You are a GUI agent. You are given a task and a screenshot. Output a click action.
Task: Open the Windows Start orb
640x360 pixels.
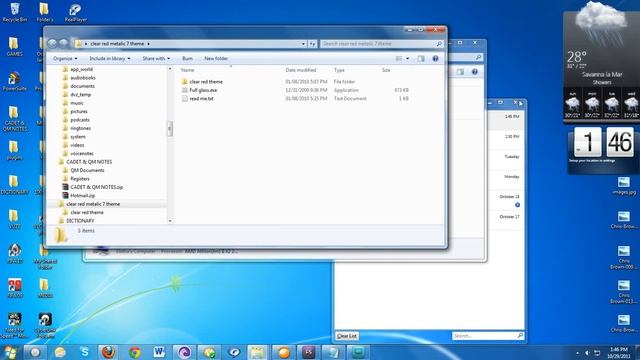click(10, 352)
